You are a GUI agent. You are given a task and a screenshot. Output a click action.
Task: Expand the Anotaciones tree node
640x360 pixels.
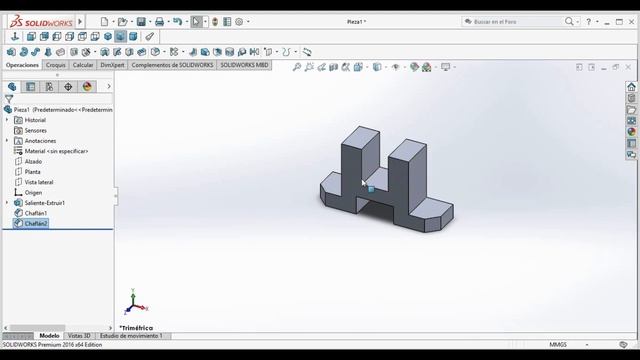(x=7, y=140)
